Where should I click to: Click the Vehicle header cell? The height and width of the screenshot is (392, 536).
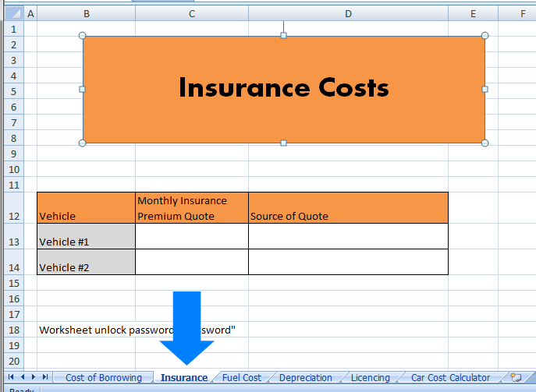[86, 208]
